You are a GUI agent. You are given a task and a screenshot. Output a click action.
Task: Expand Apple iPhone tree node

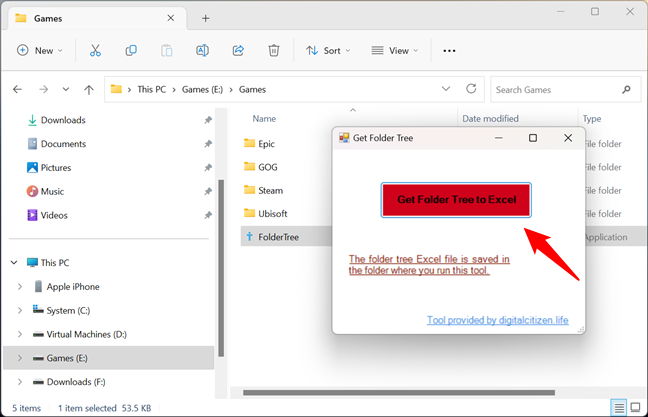click(x=19, y=286)
